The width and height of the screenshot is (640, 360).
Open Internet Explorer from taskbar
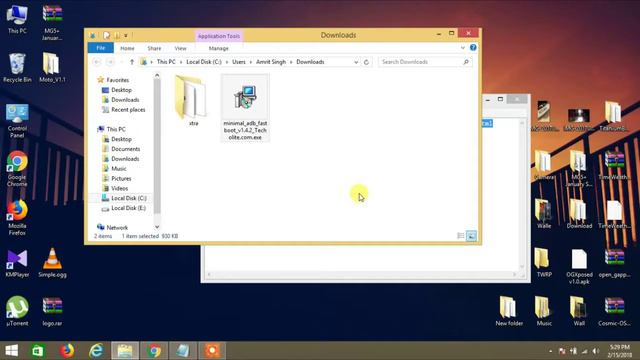(x=96, y=351)
